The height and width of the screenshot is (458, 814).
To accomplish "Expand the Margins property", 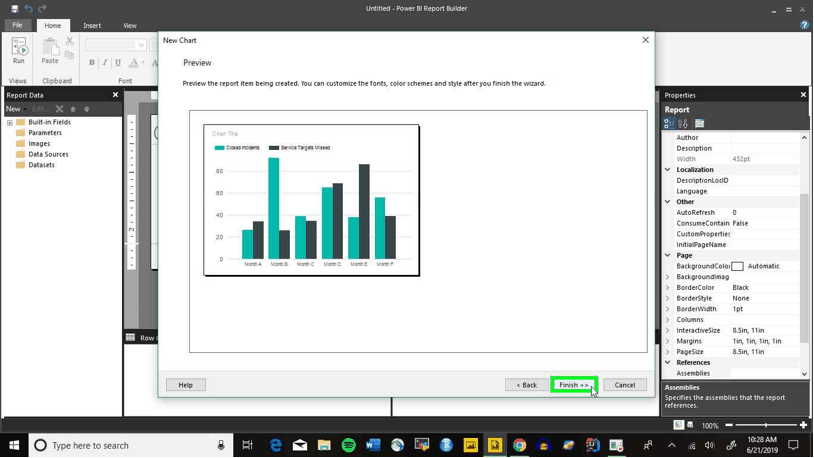I will [668, 341].
